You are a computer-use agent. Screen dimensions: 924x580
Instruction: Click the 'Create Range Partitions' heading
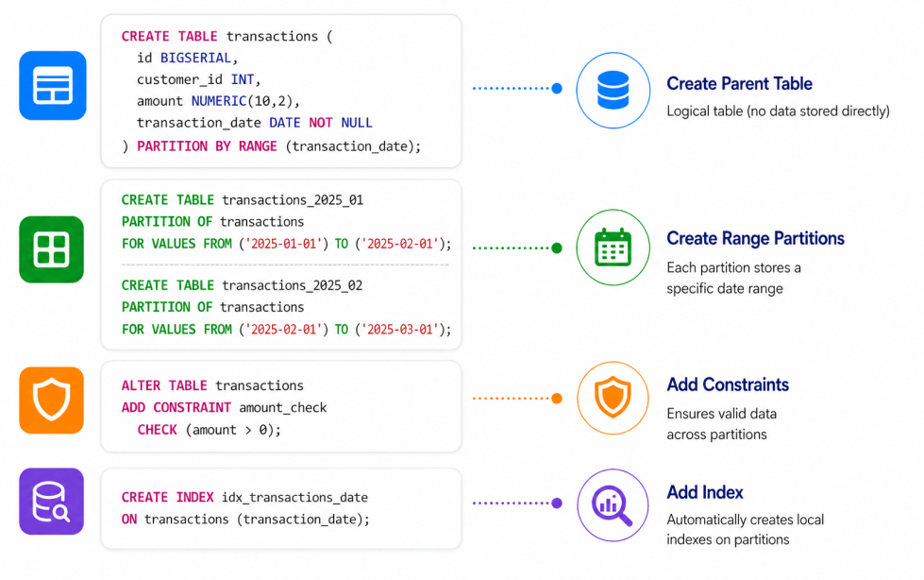click(755, 238)
